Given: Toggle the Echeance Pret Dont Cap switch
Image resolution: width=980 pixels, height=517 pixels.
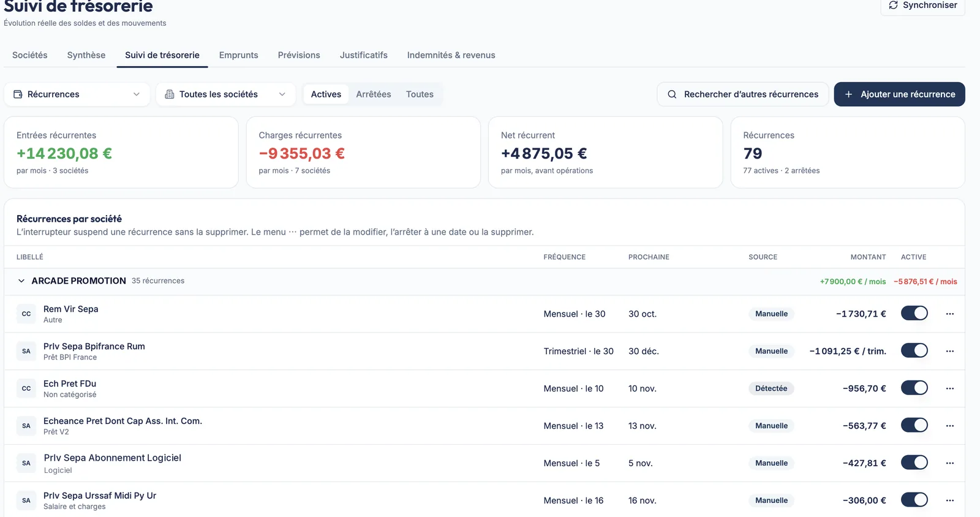Looking at the screenshot, I should coord(914,425).
